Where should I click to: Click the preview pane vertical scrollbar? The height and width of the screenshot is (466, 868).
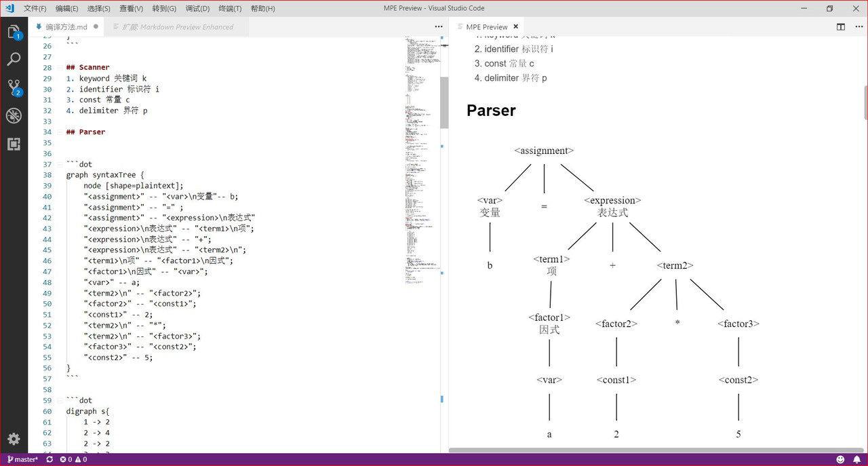coord(865,102)
